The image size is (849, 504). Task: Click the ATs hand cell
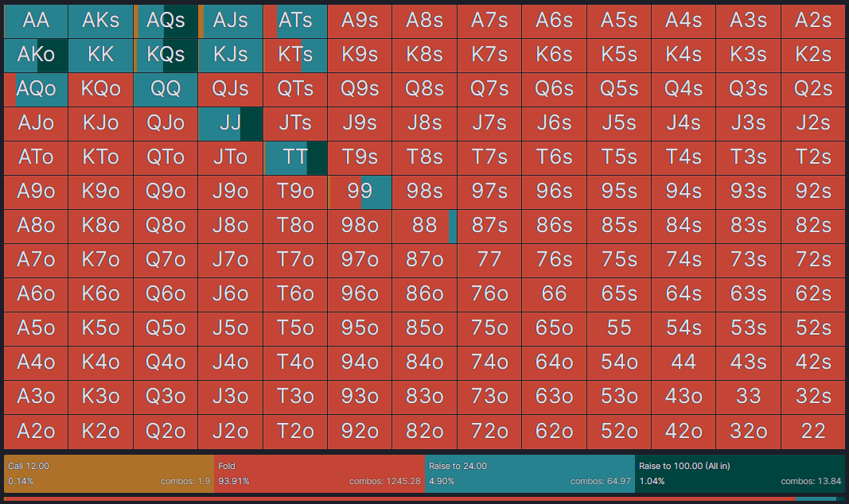point(295,21)
